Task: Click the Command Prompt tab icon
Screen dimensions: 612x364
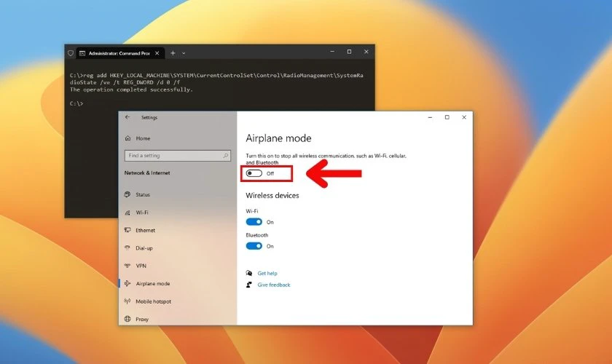Action: point(82,53)
